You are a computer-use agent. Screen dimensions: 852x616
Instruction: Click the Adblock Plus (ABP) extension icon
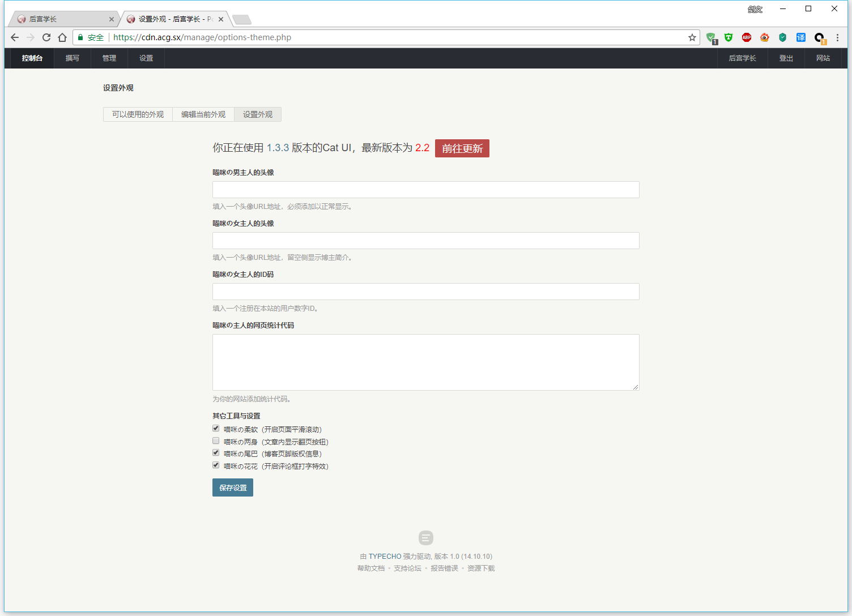(x=747, y=37)
